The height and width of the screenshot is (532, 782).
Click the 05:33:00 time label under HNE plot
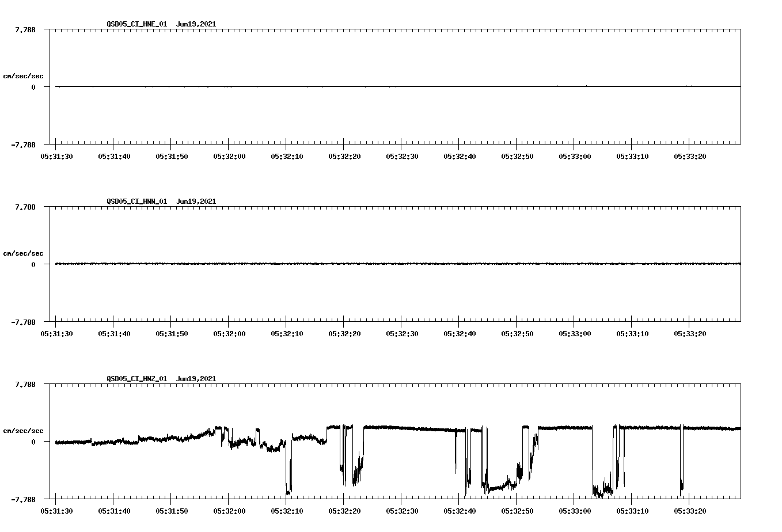coord(575,156)
